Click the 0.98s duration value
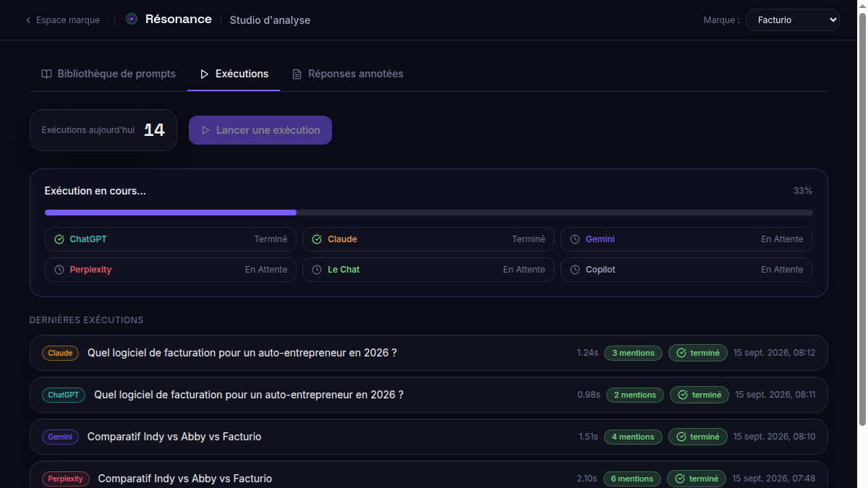This screenshot has width=868, height=488. click(589, 395)
